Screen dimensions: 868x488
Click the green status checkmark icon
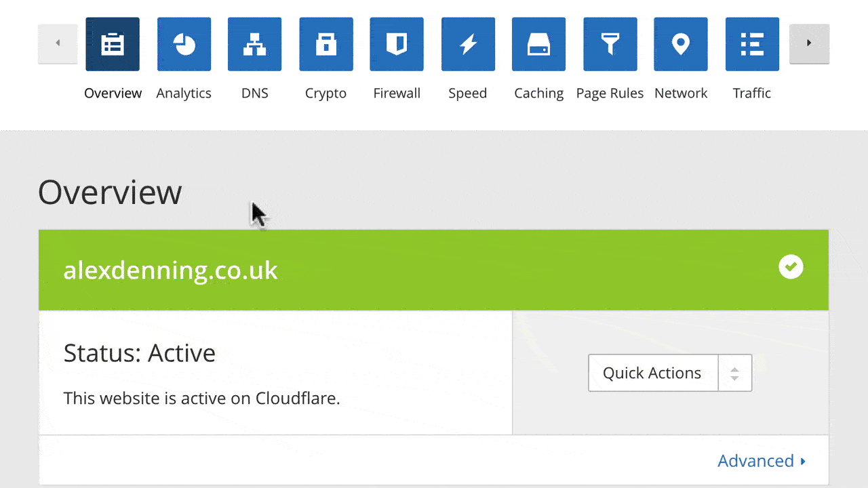pos(791,267)
